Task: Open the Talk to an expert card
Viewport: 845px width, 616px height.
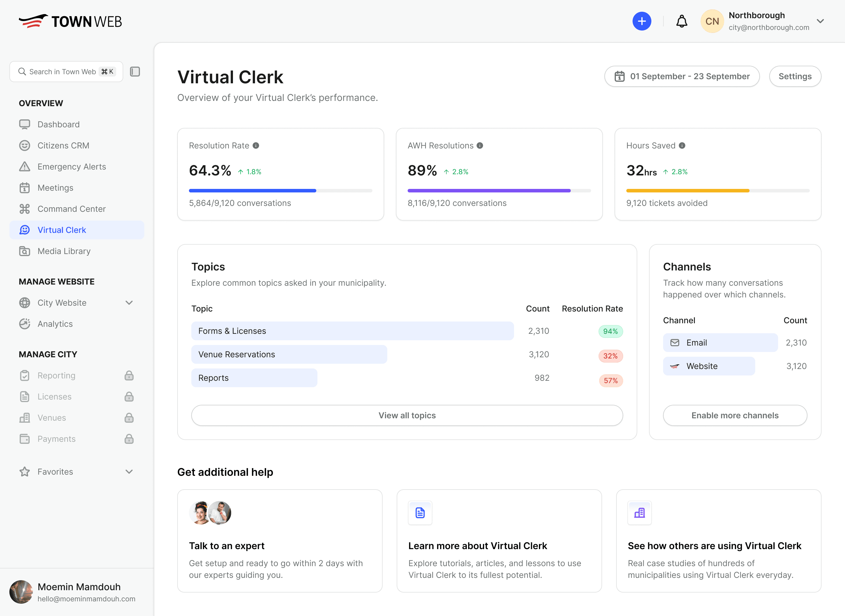Action: 280,541
